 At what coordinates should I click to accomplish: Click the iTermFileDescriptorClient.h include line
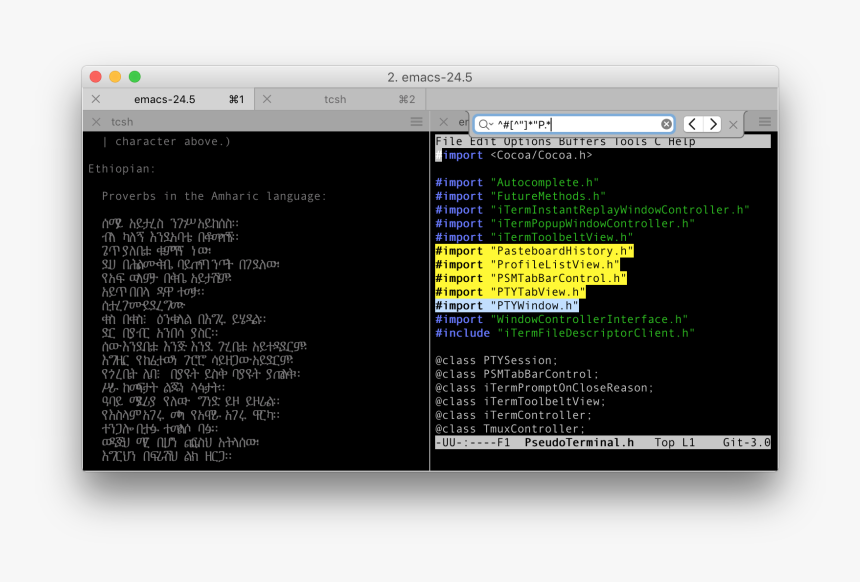pyautogui.click(x=565, y=333)
